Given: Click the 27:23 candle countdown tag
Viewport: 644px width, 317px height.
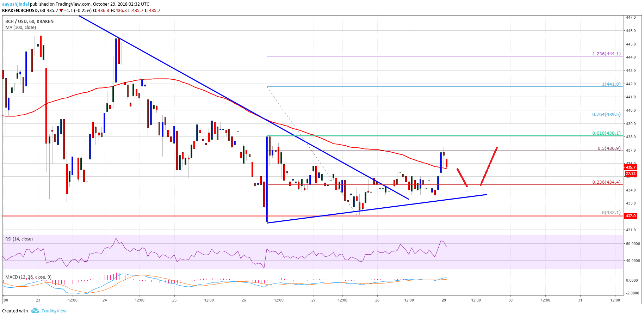Looking at the screenshot, I should pyautogui.click(x=630, y=173).
